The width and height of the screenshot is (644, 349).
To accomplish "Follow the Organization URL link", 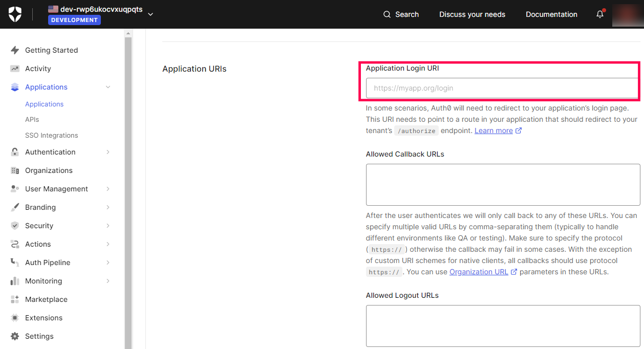I will point(479,272).
